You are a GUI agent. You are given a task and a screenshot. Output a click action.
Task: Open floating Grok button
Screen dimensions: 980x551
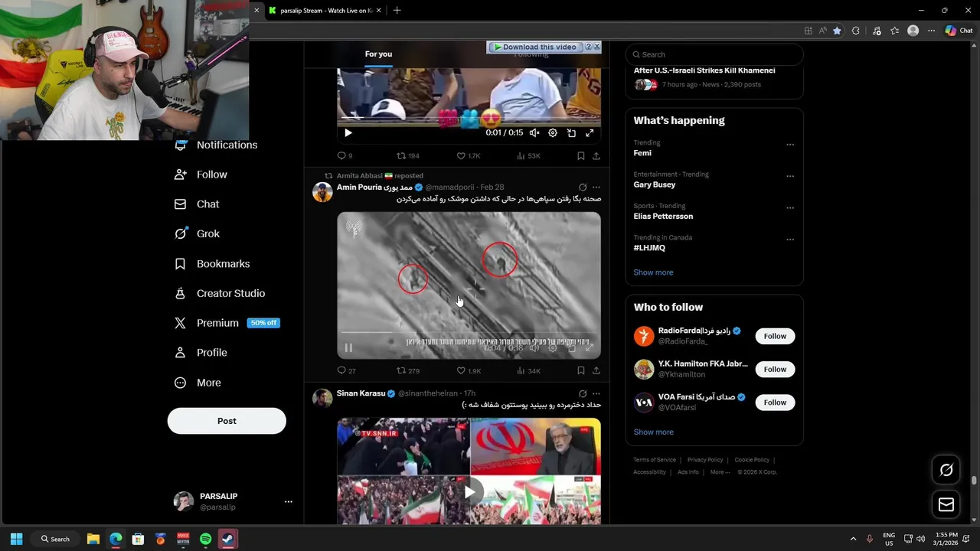click(x=946, y=470)
